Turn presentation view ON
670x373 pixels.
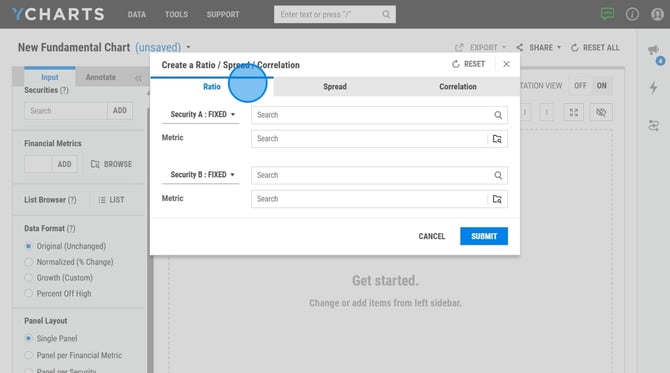[x=602, y=85]
